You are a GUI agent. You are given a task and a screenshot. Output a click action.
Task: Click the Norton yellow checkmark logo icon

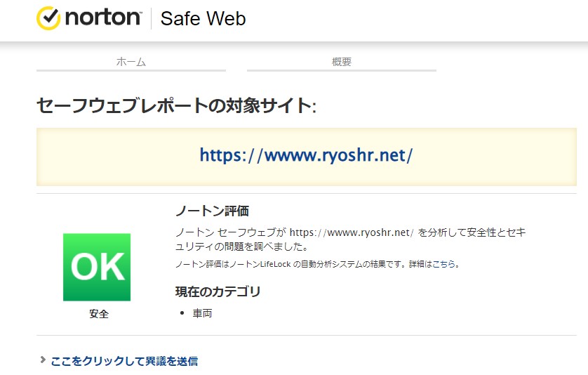point(48,18)
